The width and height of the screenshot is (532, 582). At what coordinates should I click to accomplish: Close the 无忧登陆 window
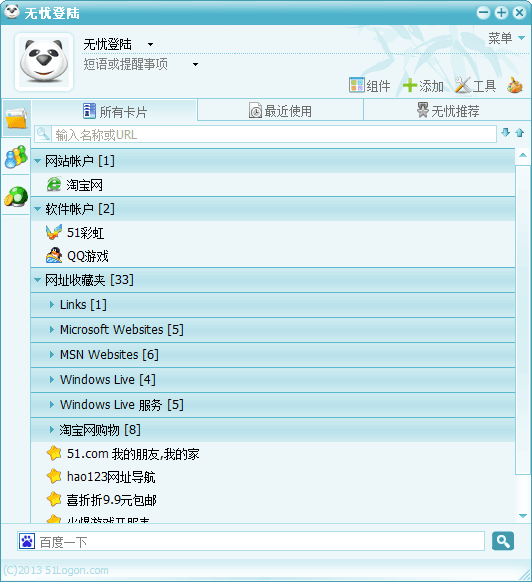tap(519, 13)
